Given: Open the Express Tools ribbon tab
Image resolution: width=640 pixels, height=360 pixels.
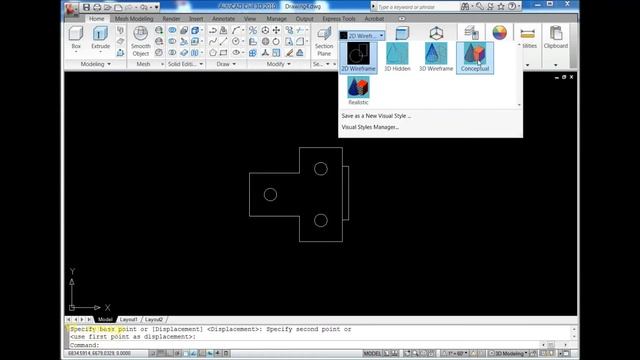Looking at the screenshot, I should pos(339,19).
